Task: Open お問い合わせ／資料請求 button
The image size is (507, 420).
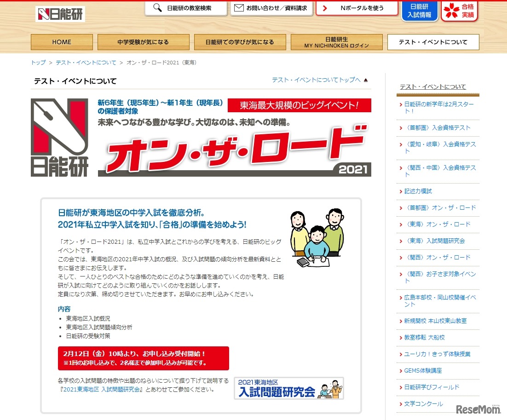Action: [271, 8]
